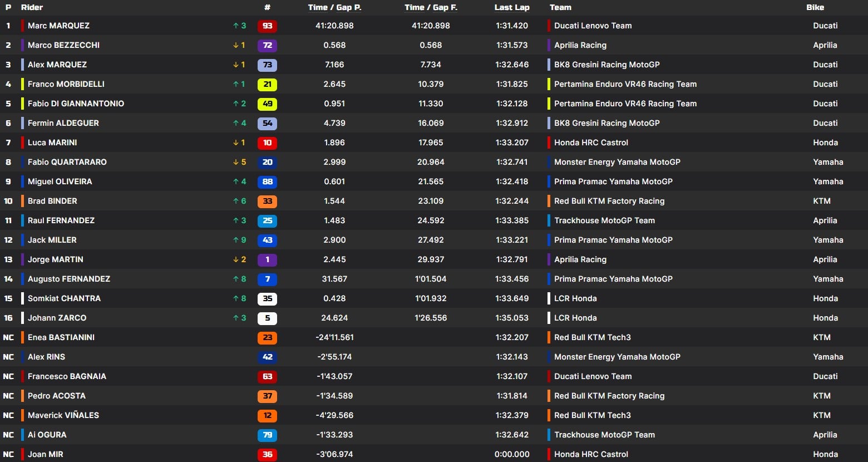Click Marco Bezzecchi's number 72 badge
Image resolution: width=868 pixels, height=462 pixels.
[267, 45]
